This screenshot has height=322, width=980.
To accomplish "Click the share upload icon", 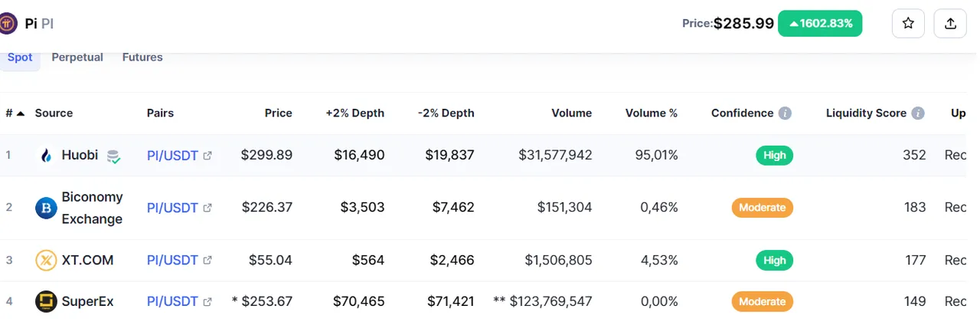I will 950,23.
